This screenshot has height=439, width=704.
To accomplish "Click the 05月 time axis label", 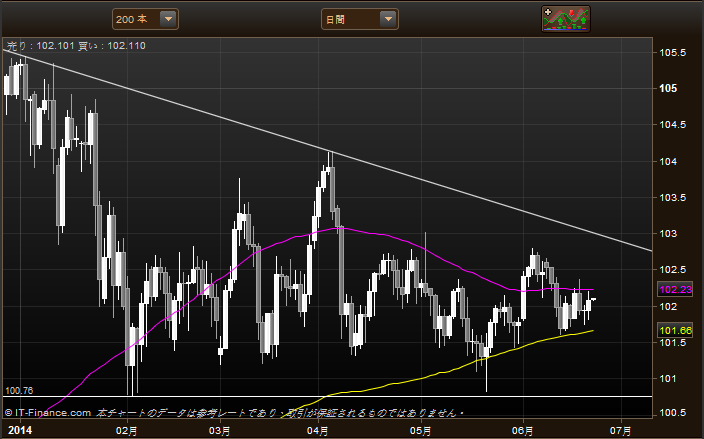I will [420, 431].
